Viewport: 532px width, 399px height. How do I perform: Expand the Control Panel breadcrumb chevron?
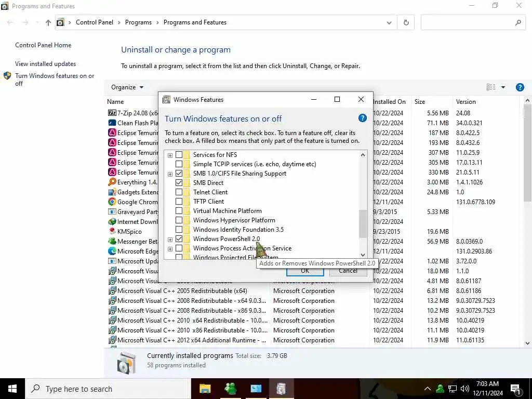[x=119, y=22]
